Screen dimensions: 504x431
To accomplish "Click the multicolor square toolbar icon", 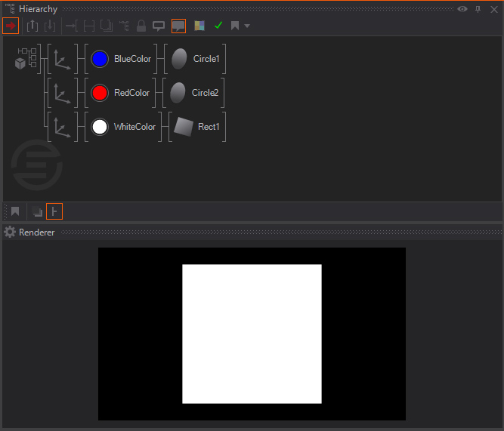I will [199, 26].
